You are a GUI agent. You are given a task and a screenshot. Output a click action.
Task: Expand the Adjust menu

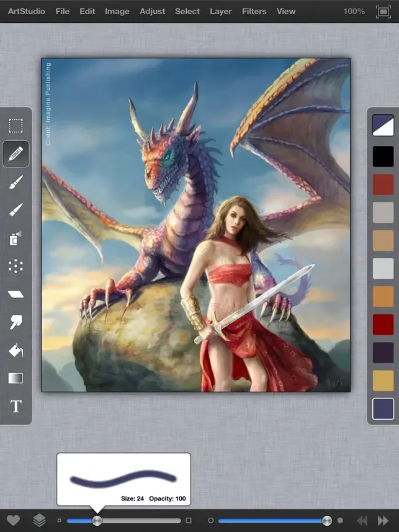coord(152,12)
